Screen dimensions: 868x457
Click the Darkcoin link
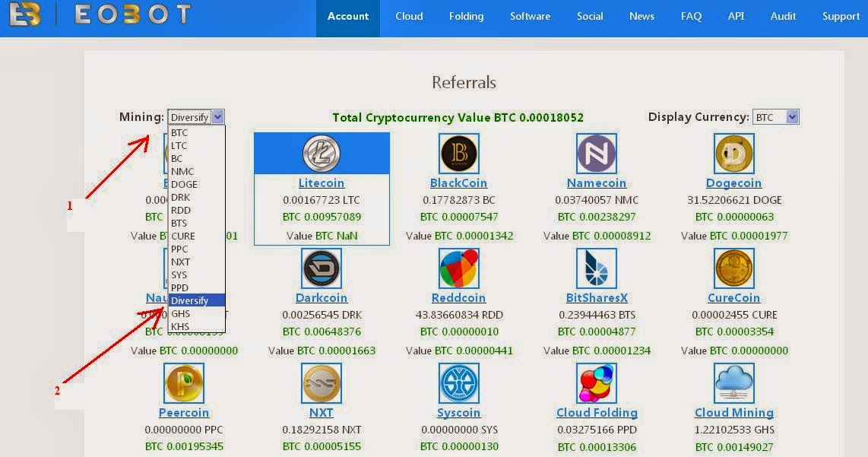tap(321, 298)
